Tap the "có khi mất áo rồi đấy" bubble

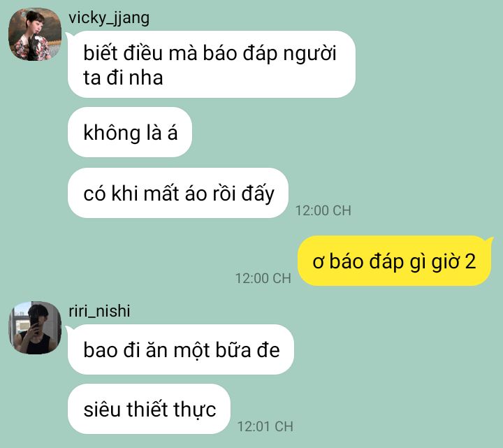pos(177,193)
